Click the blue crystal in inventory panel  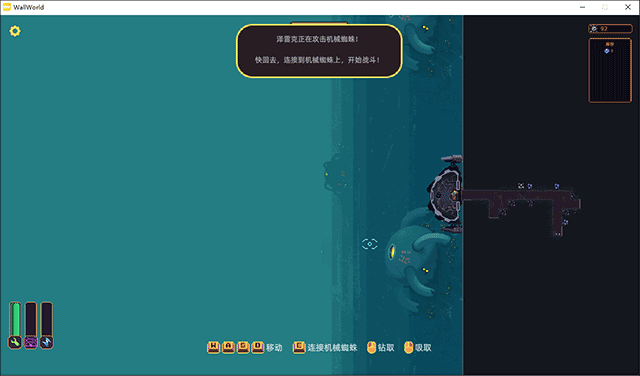click(x=607, y=51)
